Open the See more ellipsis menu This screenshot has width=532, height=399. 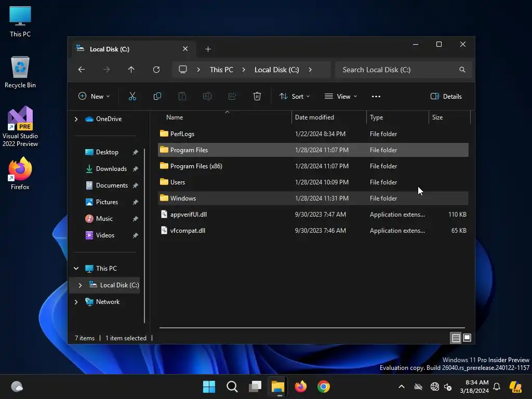coord(376,96)
